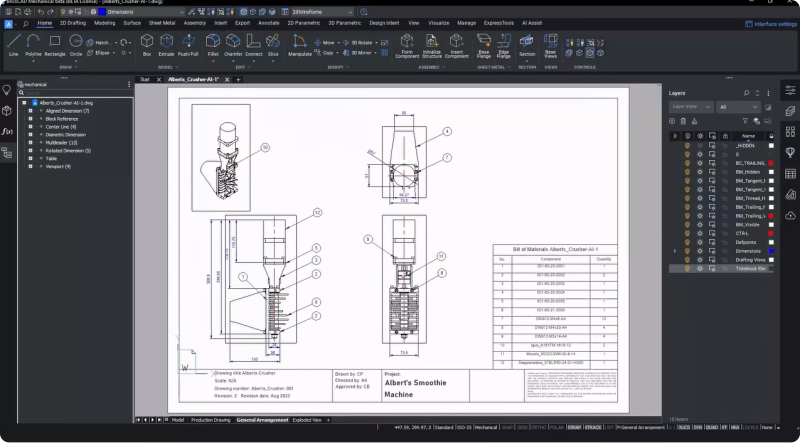Viewport: 800px width, 443px height.
Task: Use the Push/Pull tool
Action: (x=188, y=44)
